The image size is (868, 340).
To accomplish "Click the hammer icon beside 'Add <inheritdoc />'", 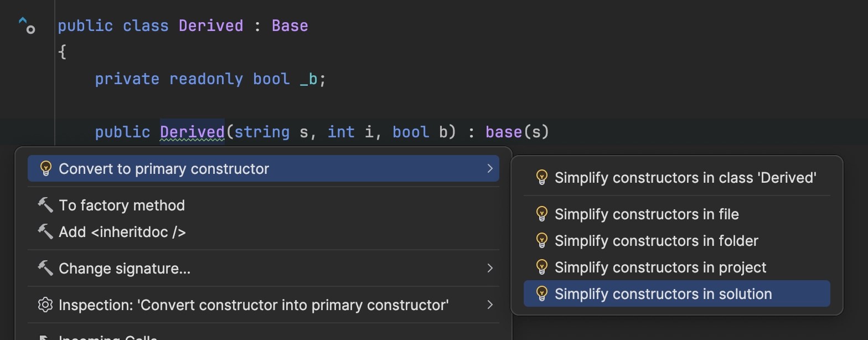I will click(45, 231).
